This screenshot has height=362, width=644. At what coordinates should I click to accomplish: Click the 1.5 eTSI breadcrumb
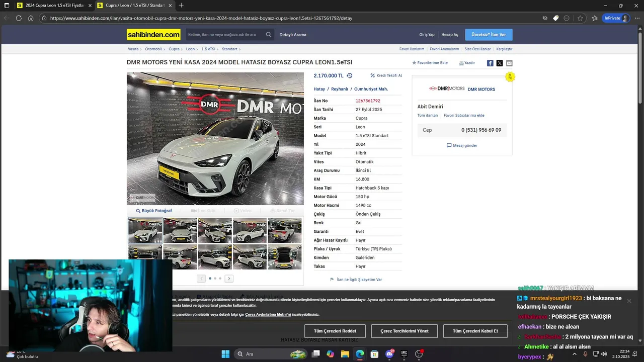208,49
